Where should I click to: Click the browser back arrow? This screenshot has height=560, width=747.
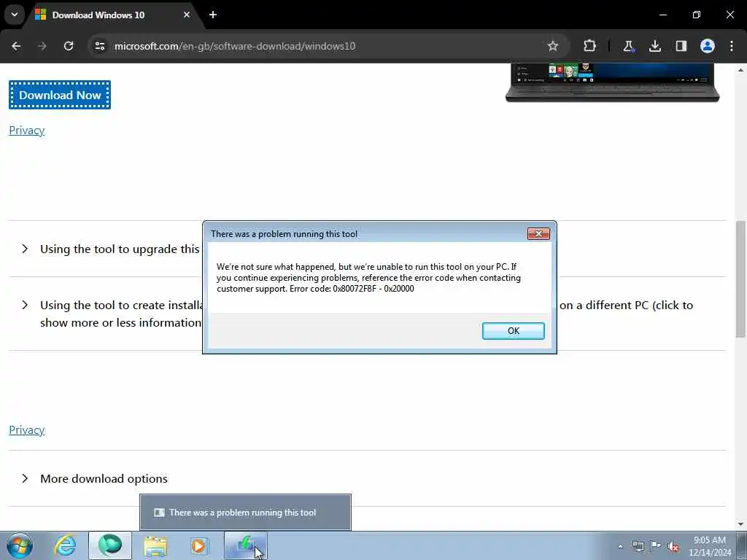(16, 46)
